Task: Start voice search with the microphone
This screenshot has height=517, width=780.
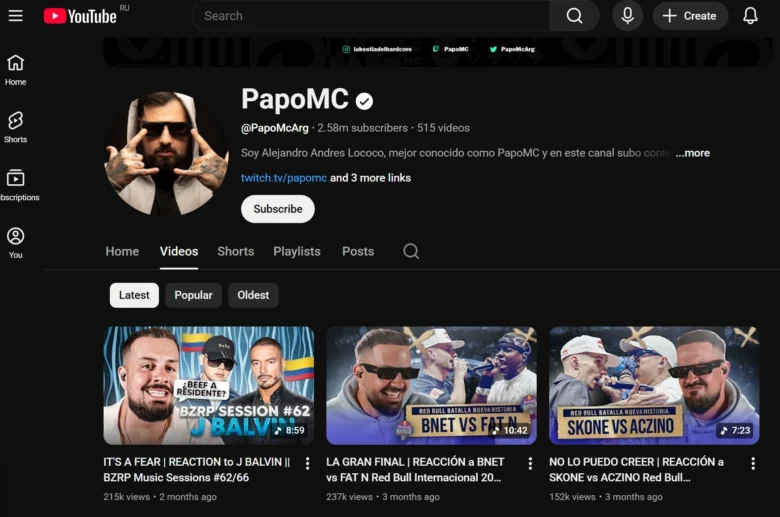Action: coord(627,16)
